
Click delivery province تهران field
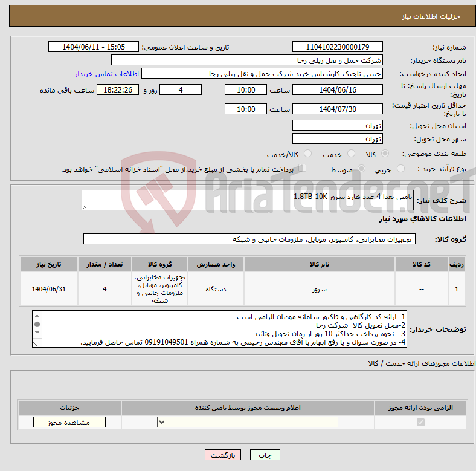(338, 126)
